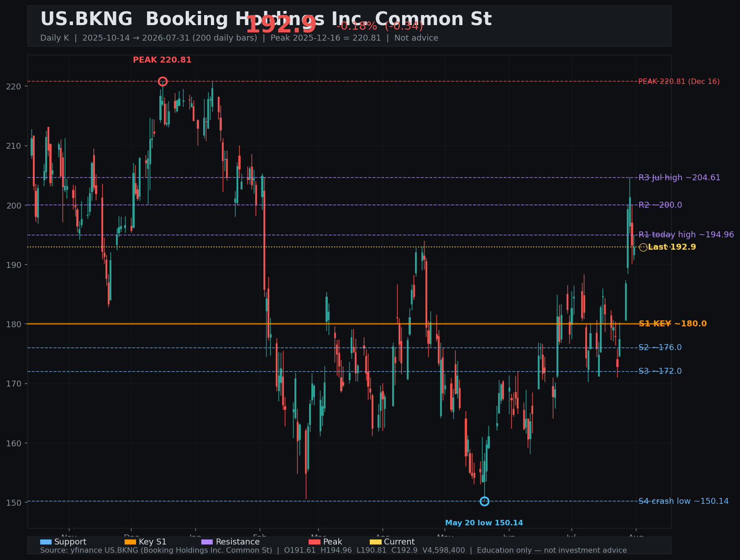This screenshot has height=560, width=740.
Task: Click the "PEAK 220.81" annotation above the chart peak
Action: click(x=162, y=60)
